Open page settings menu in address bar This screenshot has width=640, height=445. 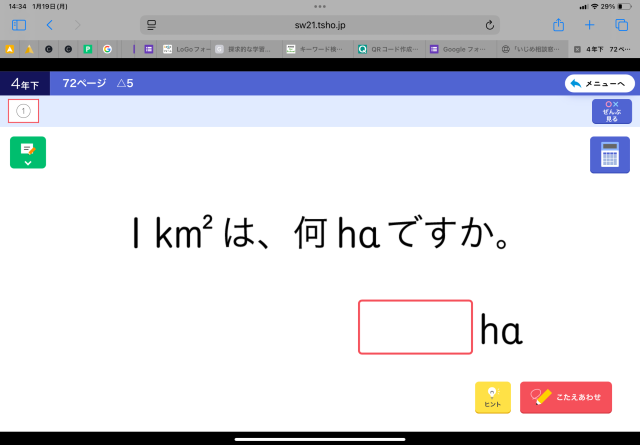coord(151,24)
